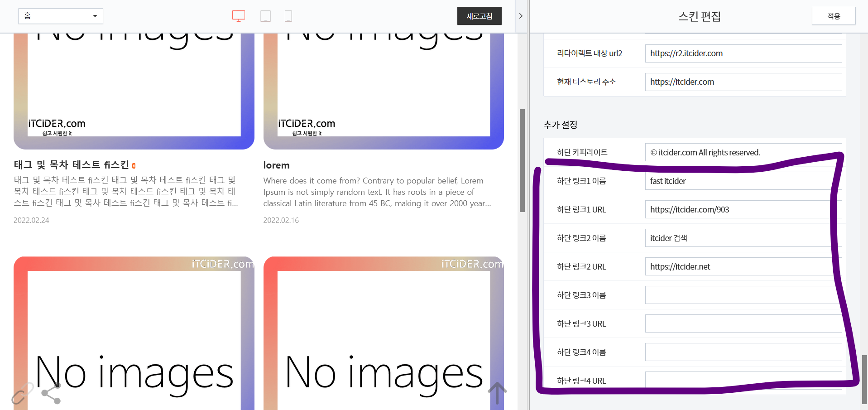868x410 pixels.
Task: Click the 현재 티스토리 주소 label
Action: [x=586, y=82]
